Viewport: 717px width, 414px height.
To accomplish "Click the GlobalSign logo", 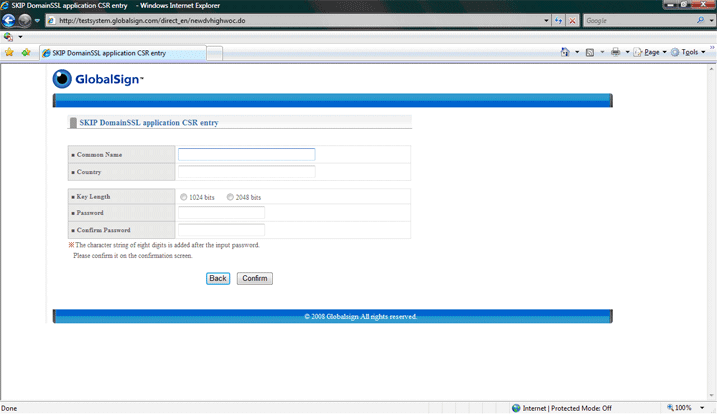I will [x=98, y=79].
